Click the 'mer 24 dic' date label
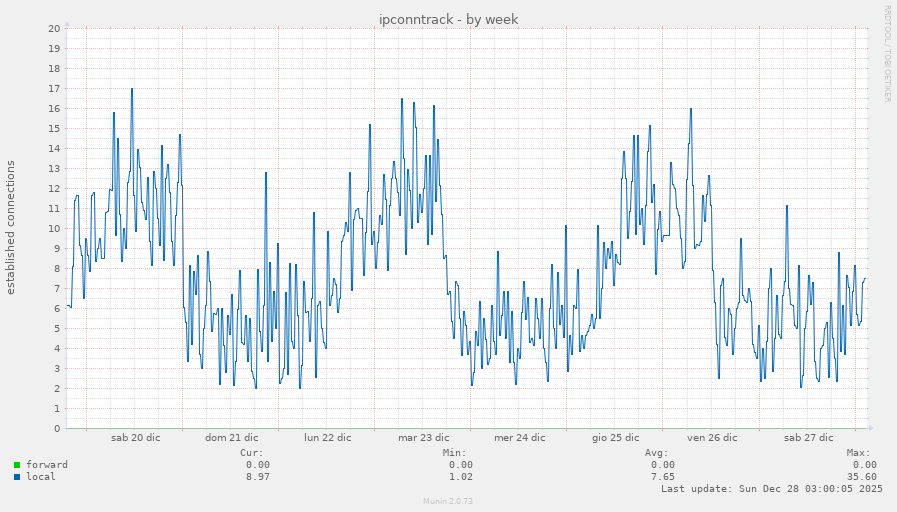Image resolution: width=897 pixels, height=512 pixels. coord(519,438)
